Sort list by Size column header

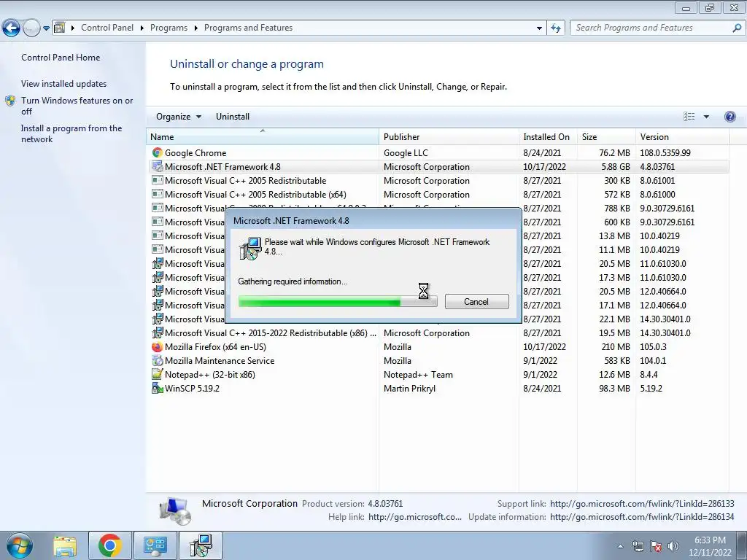[606, 136]
